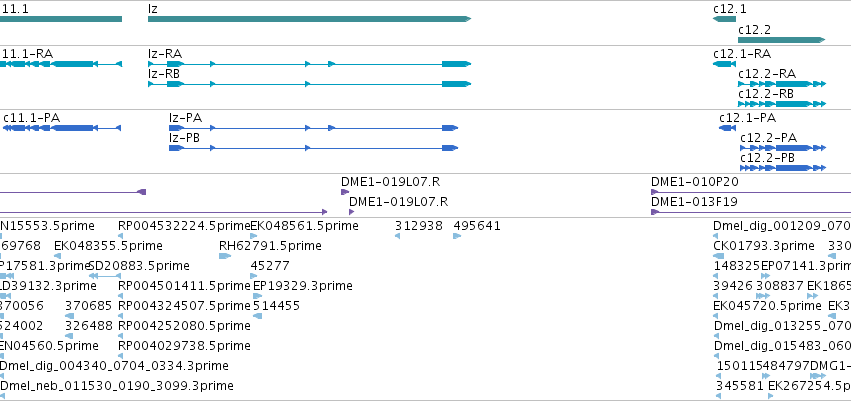Click the RP004532224.5prime EST label
Viewport: 851px width, 401px height.
pyautogui.click(x=184, y=226)
